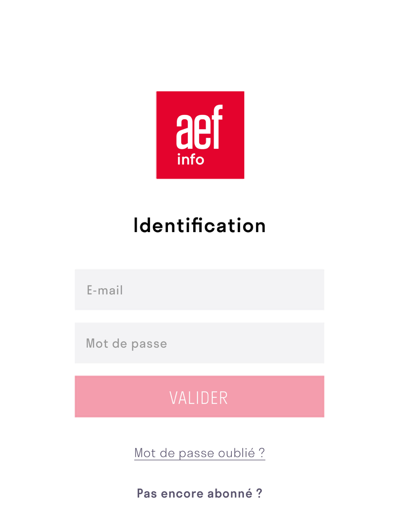Select the grey field under Identification title

click(199, 290)
